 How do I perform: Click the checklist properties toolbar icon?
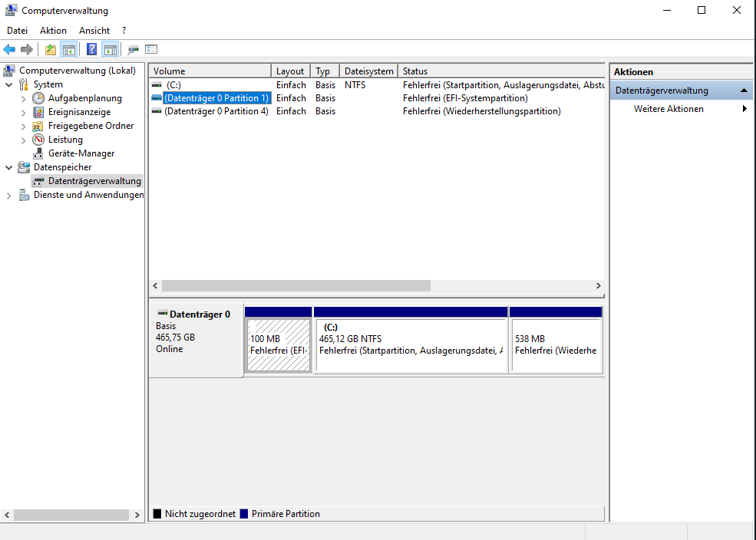[151, 49]
